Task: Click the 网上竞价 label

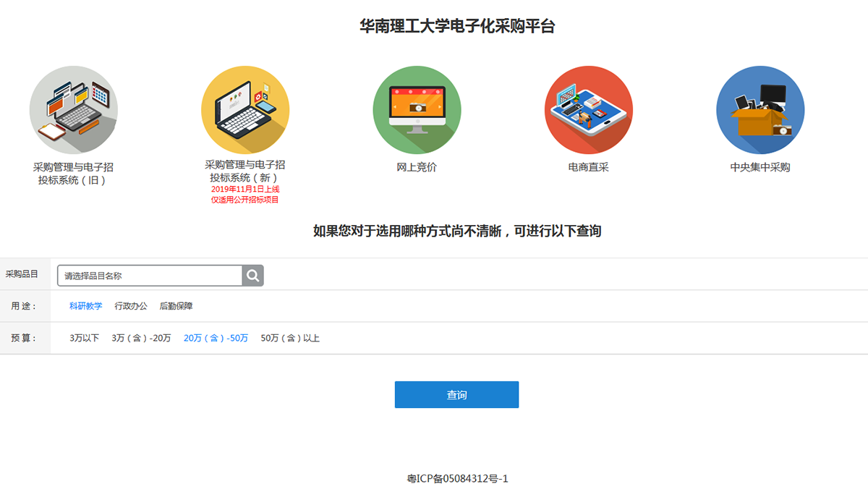Action: [417, 167]
